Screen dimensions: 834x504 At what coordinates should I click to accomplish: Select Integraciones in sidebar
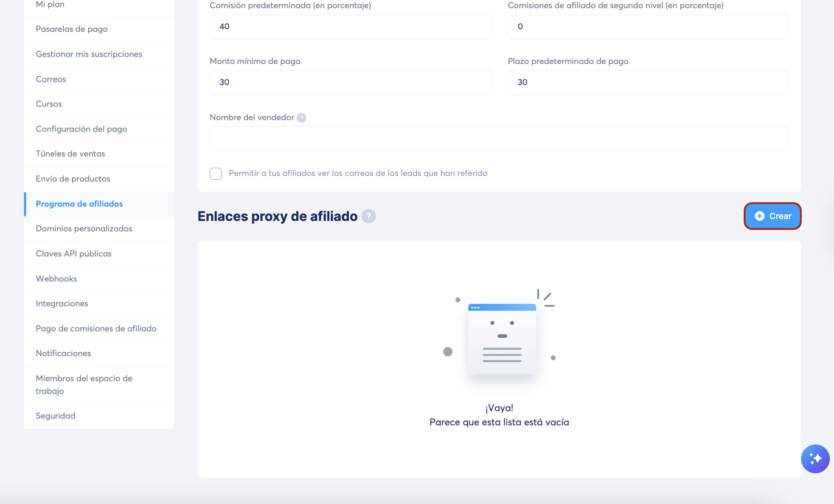coord(62,304)
